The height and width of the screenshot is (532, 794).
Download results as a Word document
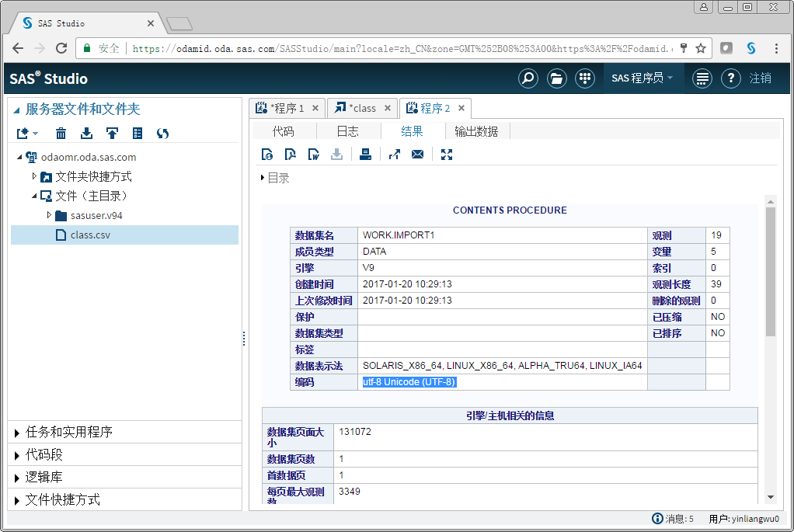coord(312,154)
